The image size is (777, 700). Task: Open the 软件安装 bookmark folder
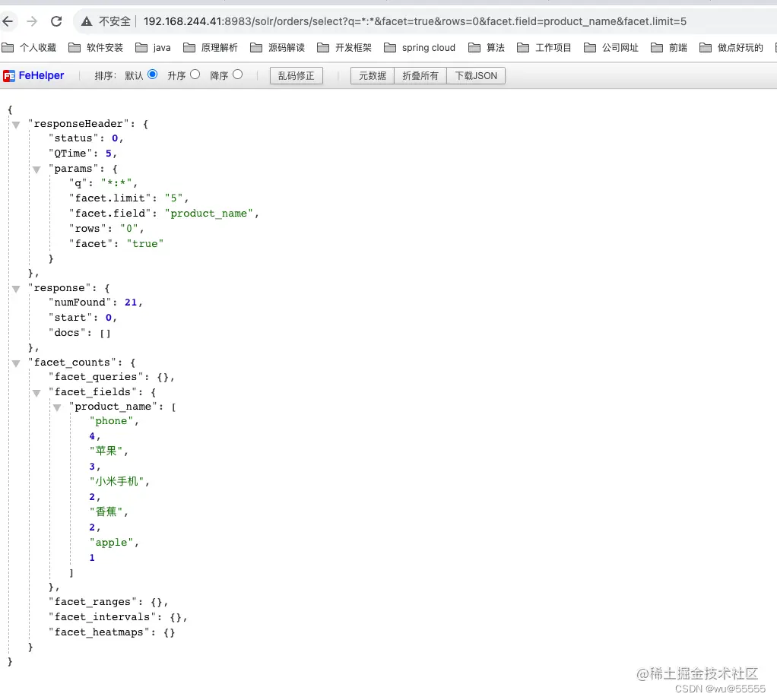pyautogui.click(x=96, y=48)
